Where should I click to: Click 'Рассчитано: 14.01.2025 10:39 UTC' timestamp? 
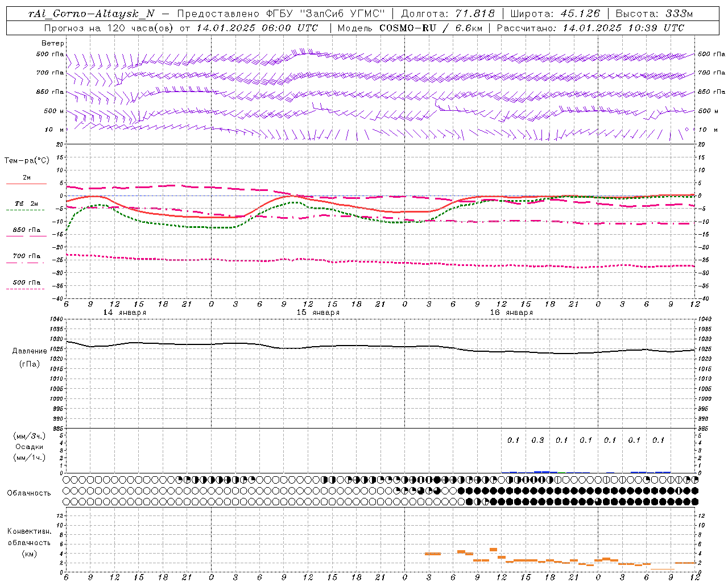click(x=590, y=28)
